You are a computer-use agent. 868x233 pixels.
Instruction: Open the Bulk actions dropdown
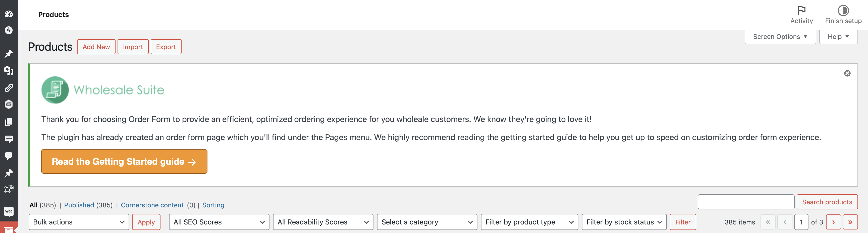tap(79, 222)
